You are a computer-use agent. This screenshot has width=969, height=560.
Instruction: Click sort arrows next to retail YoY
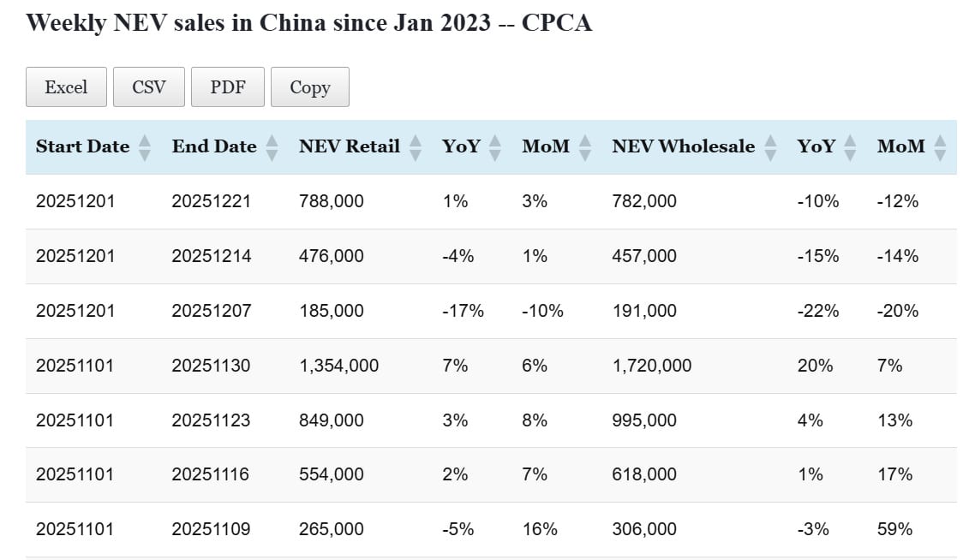[x=494, y=147]
